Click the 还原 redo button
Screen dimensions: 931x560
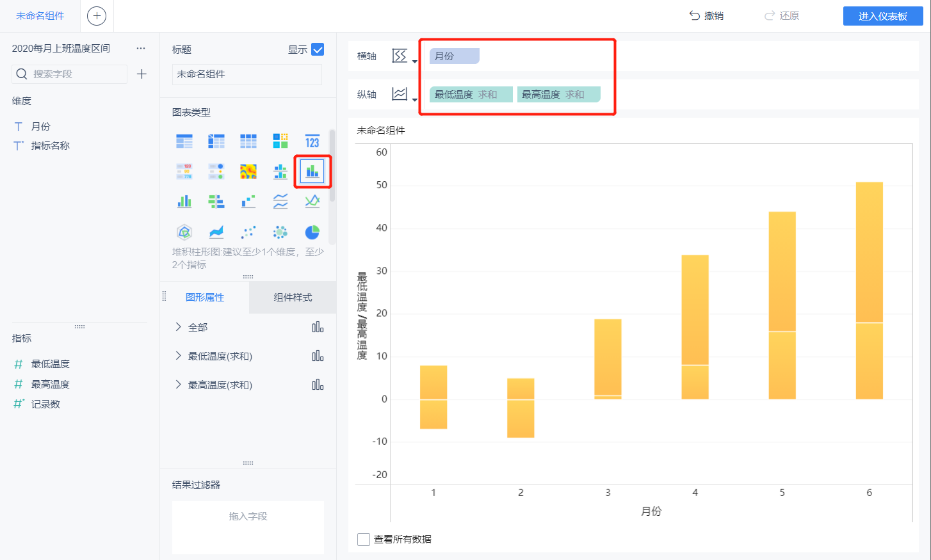point(782,16)
